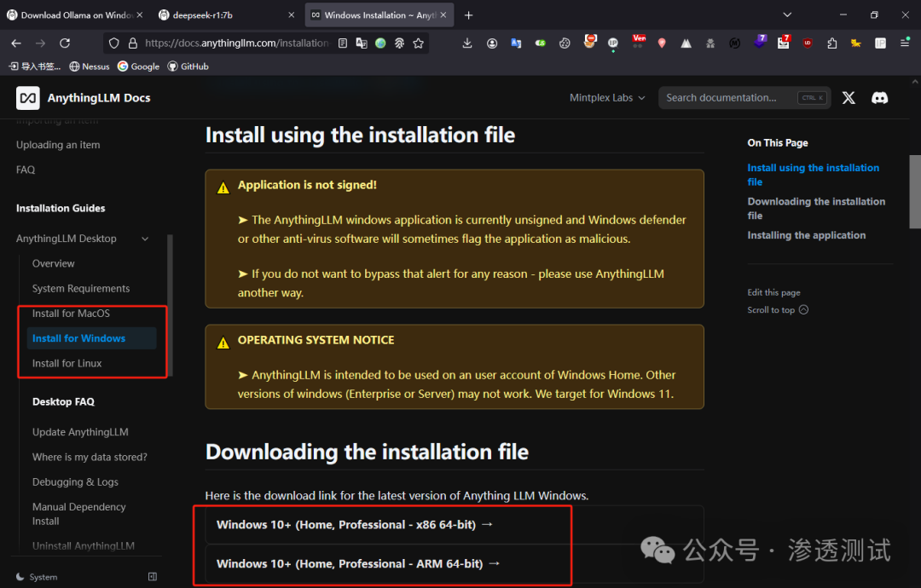Open tracking protection shield icon
This screenshot has width=921, height=588.
coord(114,43)
